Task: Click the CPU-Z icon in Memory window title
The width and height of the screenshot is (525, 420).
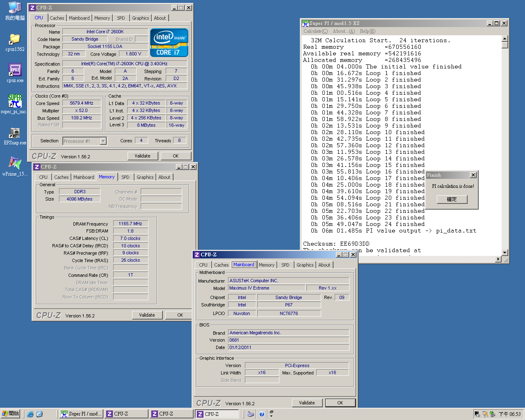Action: coord(37,167)
